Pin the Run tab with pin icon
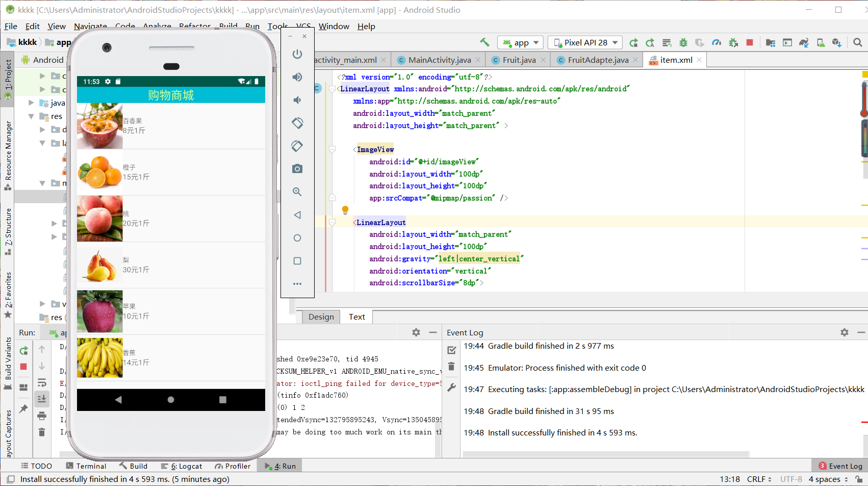 [x=23, y=409]
